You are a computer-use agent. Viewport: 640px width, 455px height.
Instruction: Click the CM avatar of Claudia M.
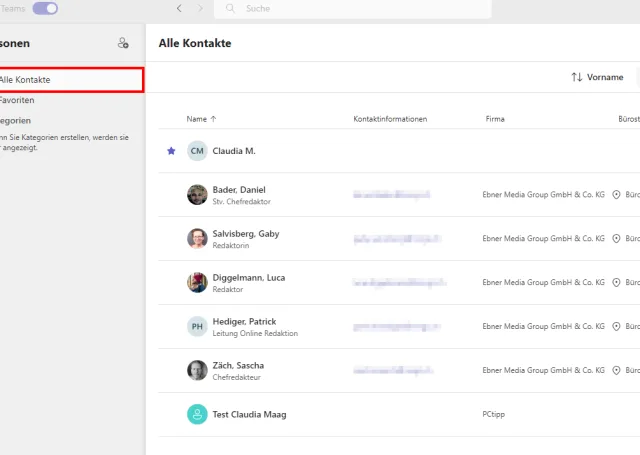click(x=197, y=151)
